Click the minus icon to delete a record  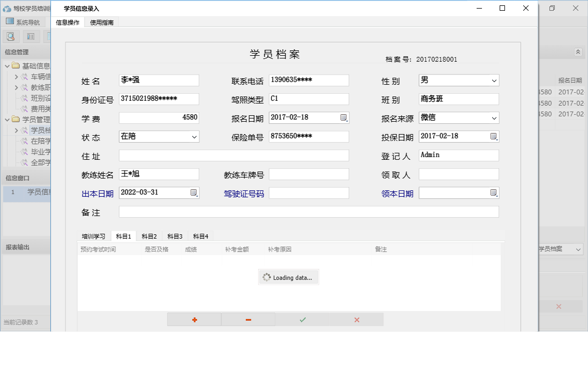coord(248,319)
